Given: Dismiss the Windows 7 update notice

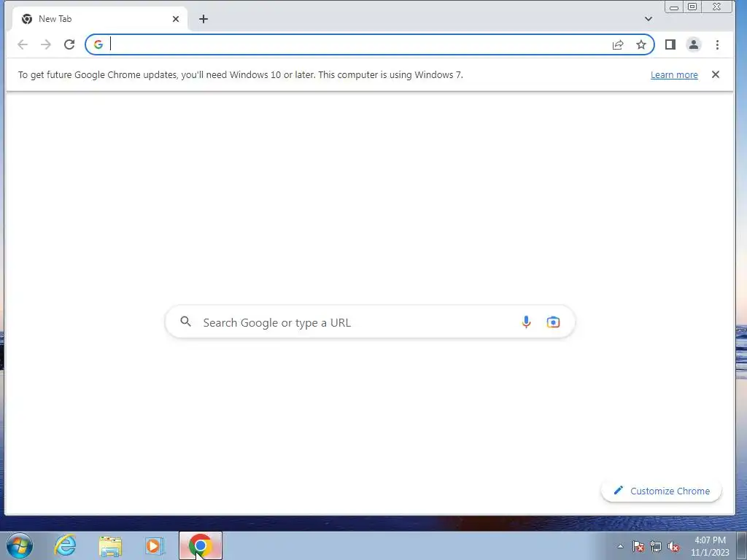Looking at the screenshot, I should point(716,74).
